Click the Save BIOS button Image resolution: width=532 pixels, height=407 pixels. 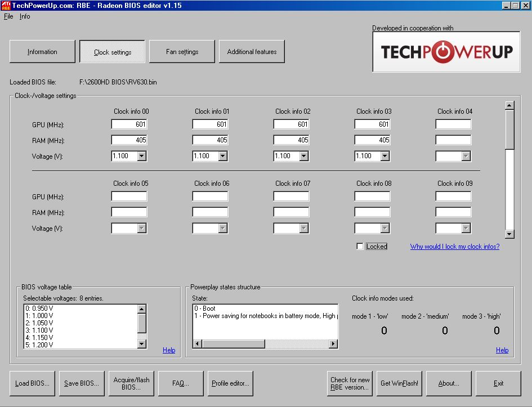point(82,383)
